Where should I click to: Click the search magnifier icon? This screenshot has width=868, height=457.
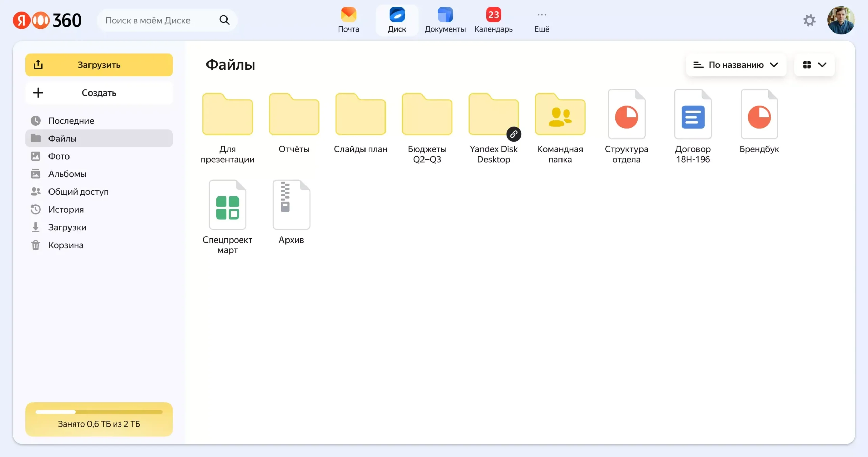tap(224, 20)
